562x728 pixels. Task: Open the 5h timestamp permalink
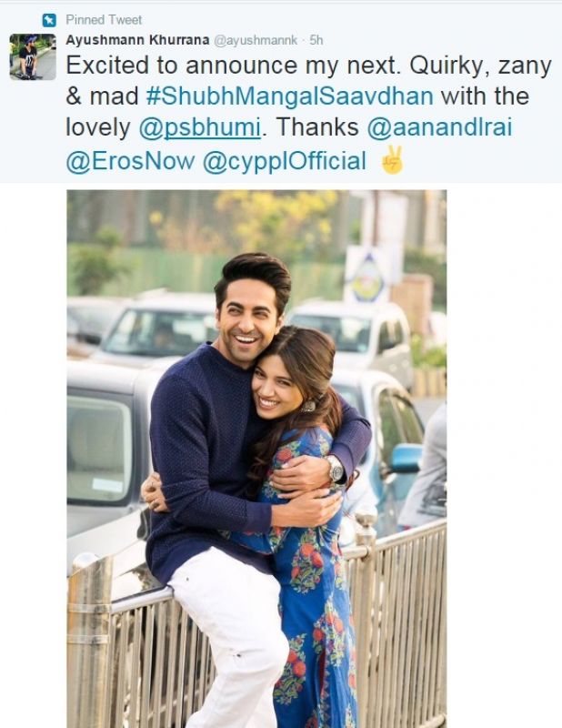point(316,40)
